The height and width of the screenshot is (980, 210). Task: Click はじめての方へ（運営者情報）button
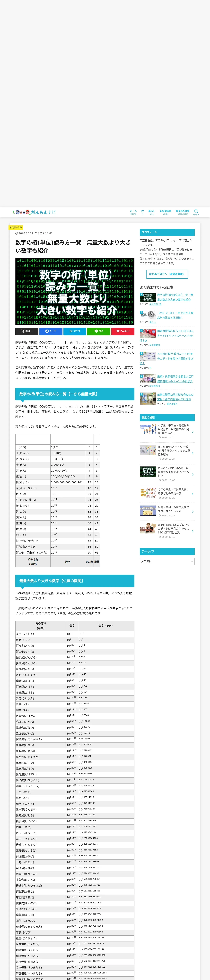point(167,274)
